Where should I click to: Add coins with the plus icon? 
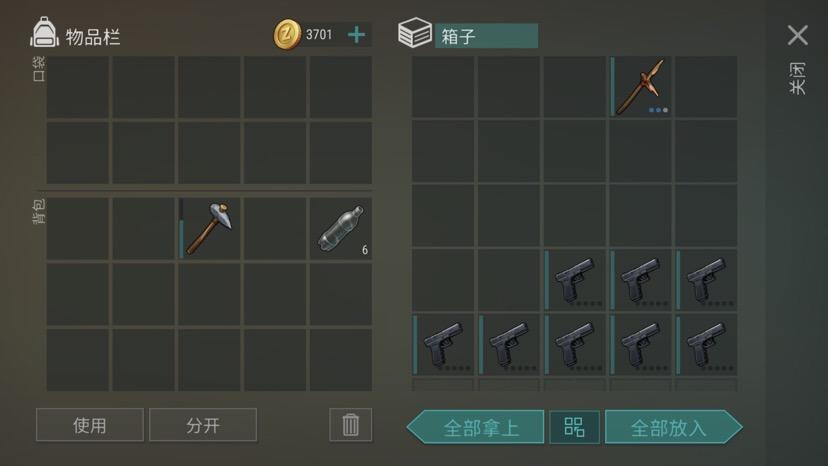tap(356, 35)
